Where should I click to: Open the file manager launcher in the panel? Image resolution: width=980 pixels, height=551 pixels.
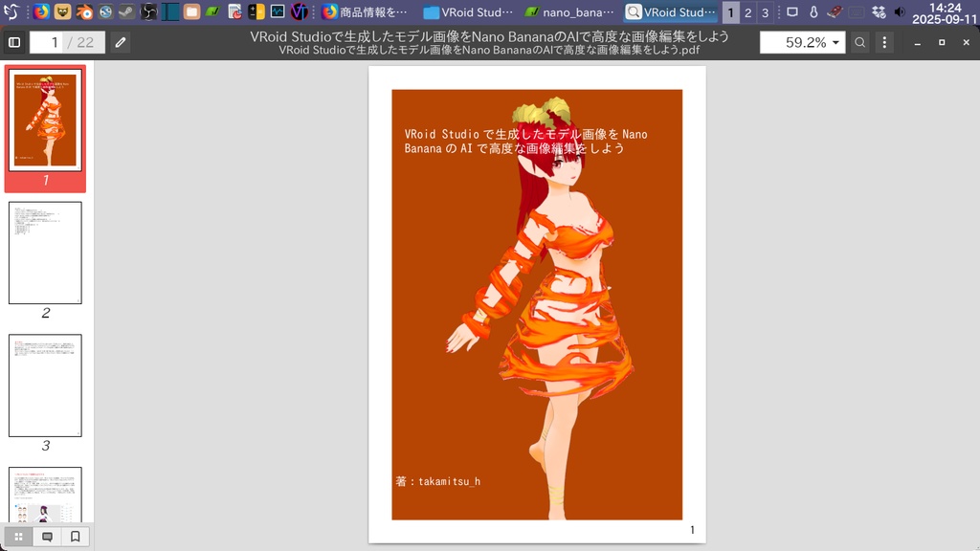tap(191, 11)
